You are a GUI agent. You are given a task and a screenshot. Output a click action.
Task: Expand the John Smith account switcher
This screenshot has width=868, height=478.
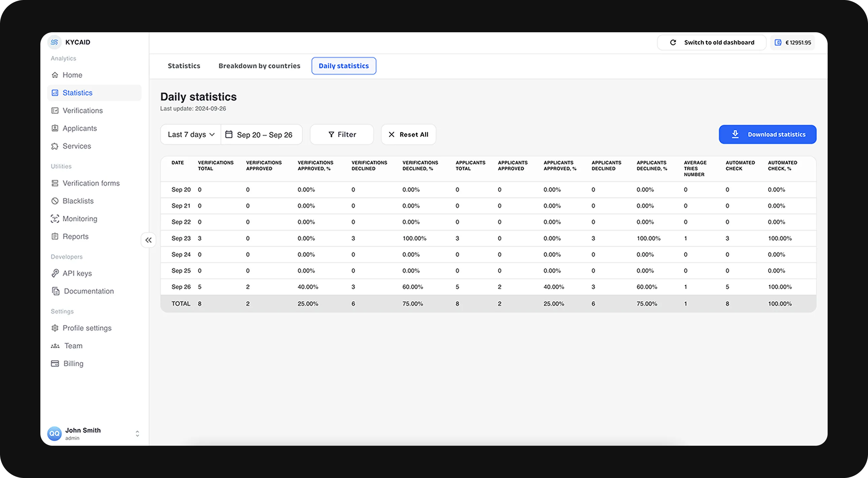pyautogui.click(x=137, y=434)
